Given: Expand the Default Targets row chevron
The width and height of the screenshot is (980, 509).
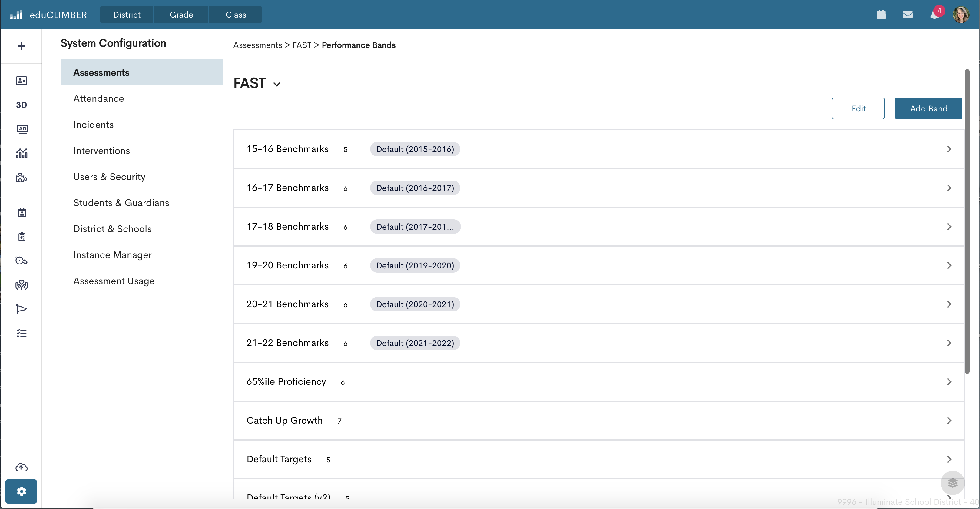Looking at the screenshot, I should coord(949,459).
